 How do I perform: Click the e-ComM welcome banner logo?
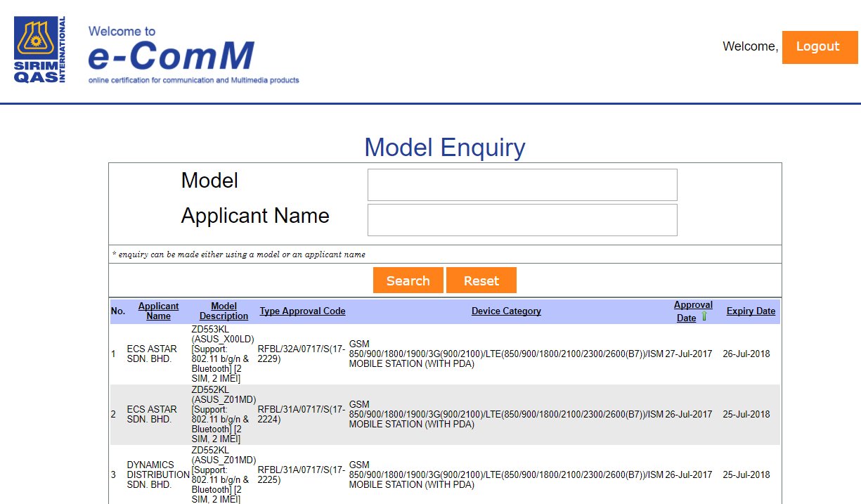(x=193, y=55)
